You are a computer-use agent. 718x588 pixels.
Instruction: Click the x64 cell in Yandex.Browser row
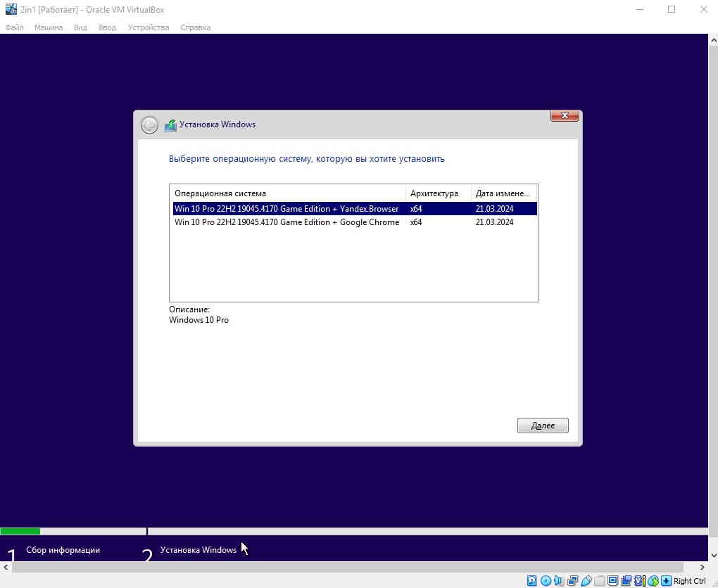click(416, 209)
